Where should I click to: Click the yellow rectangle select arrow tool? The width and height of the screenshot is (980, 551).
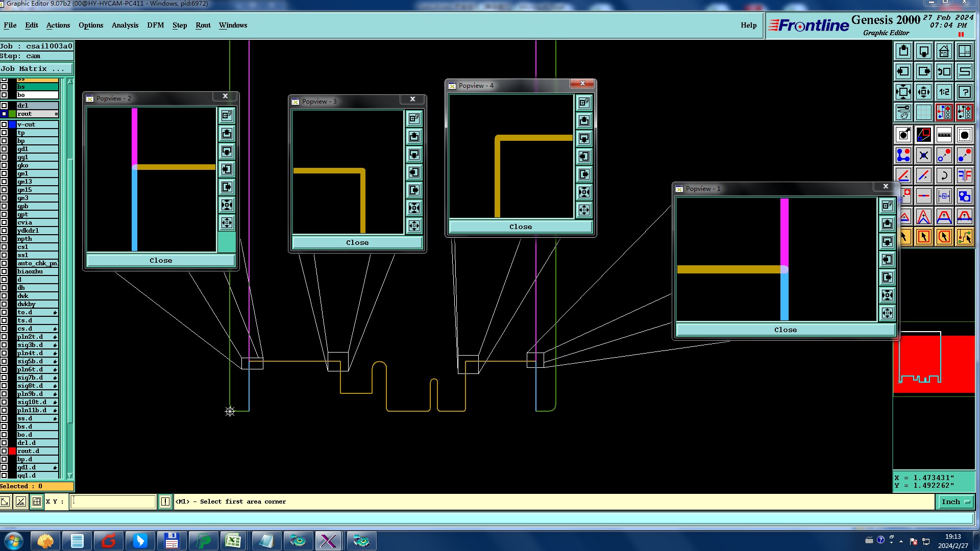[924, 237]
